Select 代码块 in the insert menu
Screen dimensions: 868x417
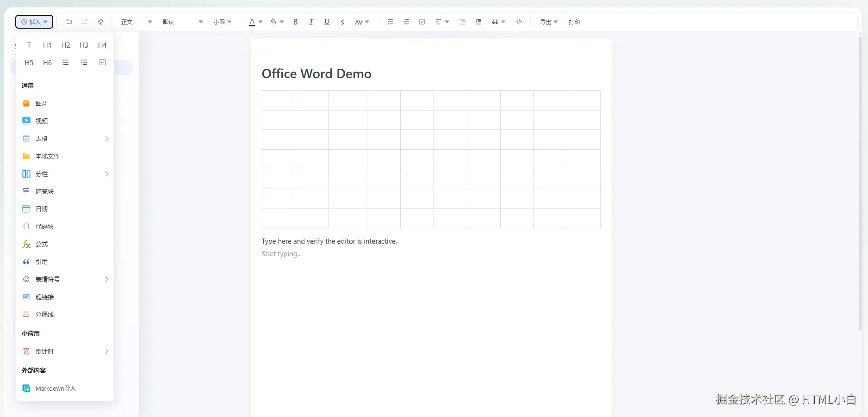tap(44, 227)
